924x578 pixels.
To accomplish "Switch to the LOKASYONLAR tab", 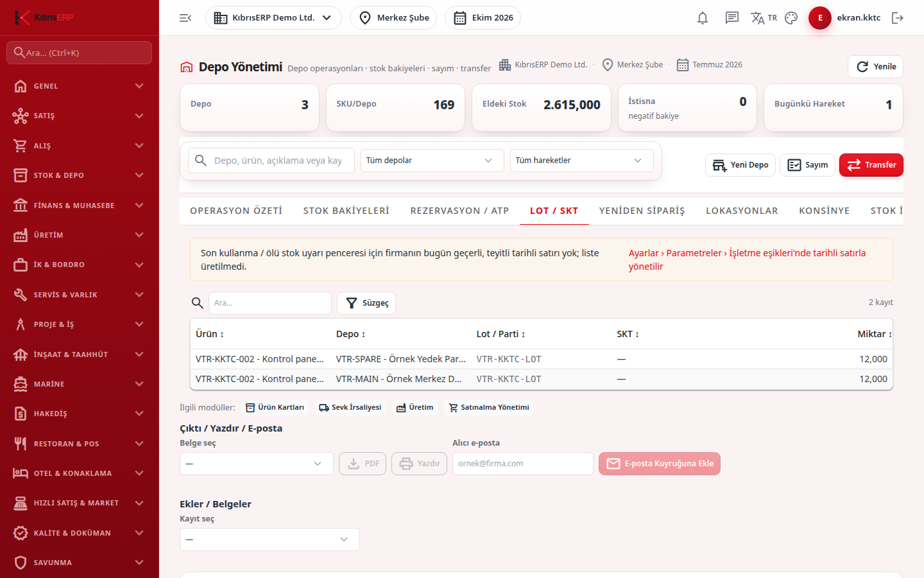I will coord(742,211).
